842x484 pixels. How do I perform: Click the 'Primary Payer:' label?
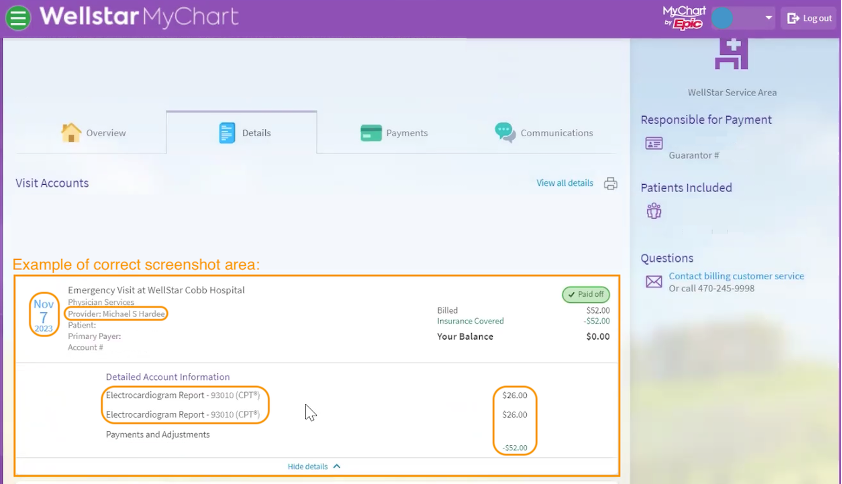click(x=94, y=336)
